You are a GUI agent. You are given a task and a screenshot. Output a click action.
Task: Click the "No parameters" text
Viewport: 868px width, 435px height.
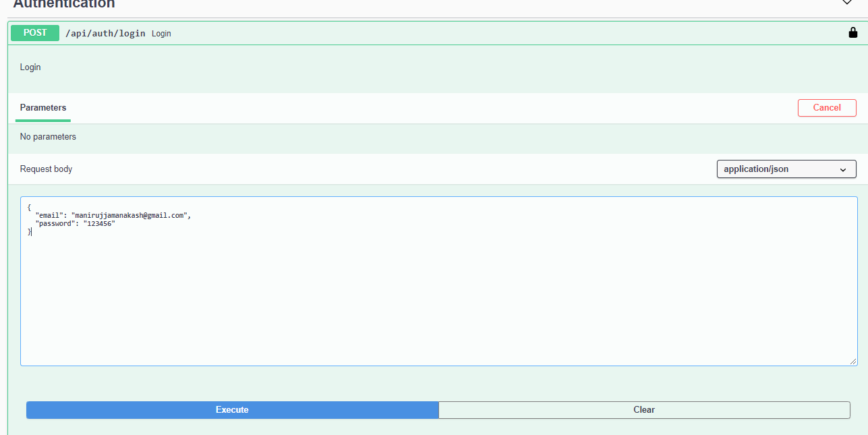point(48,137)
